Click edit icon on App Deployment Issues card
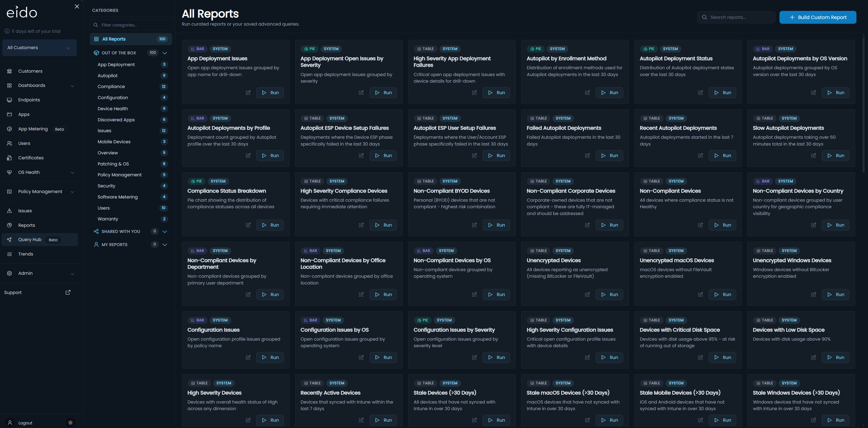 [248, 93]
